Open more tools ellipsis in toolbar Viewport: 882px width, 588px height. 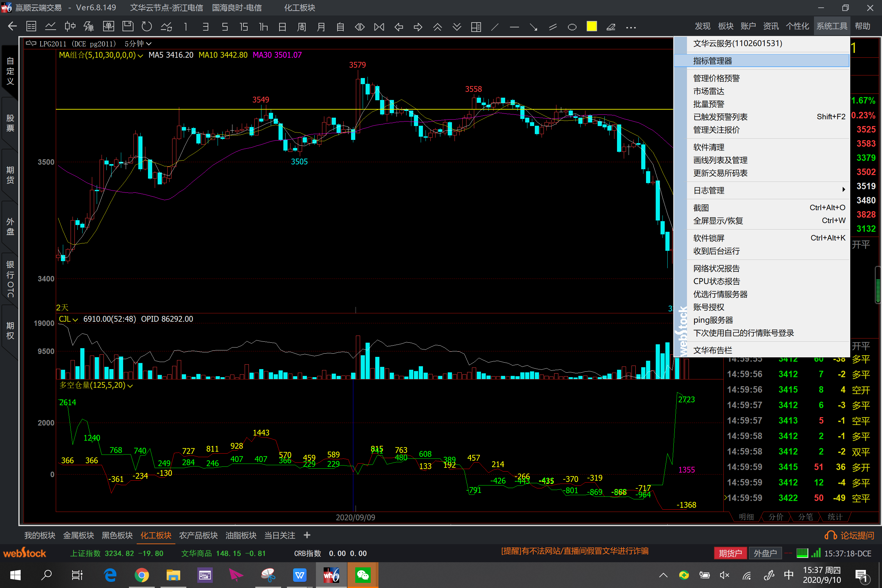(631, 27)
